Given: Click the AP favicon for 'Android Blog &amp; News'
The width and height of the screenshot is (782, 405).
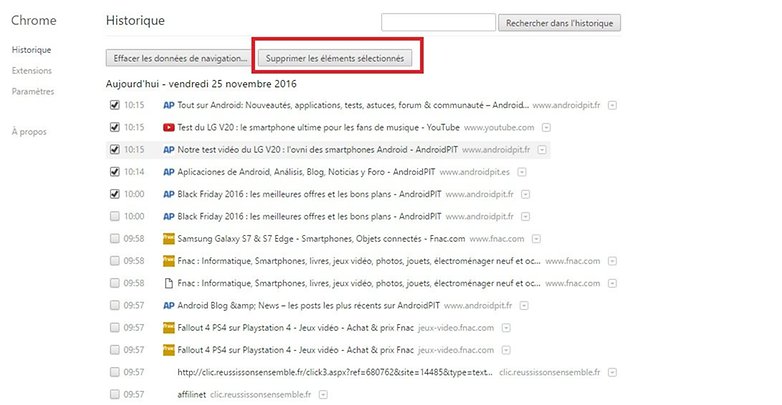Looking at the screenshot, I should [x=169, y=306].
